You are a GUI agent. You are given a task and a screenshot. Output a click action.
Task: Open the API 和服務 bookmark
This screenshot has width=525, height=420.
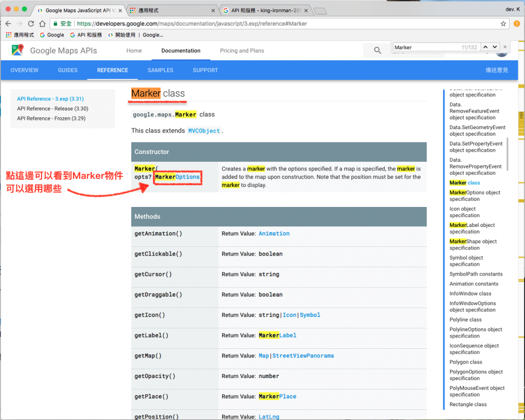(86, 35)
